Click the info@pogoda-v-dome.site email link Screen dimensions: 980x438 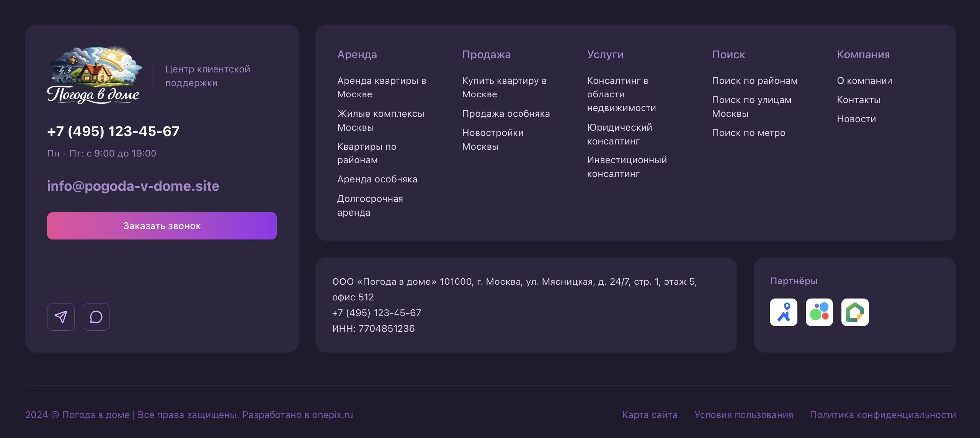[x=133, y=186]
